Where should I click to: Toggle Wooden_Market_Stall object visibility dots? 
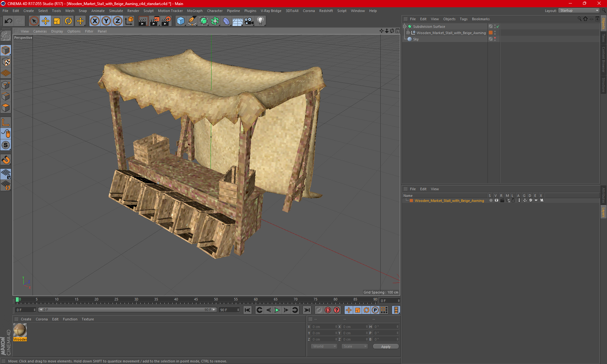(x=495, y=33)
